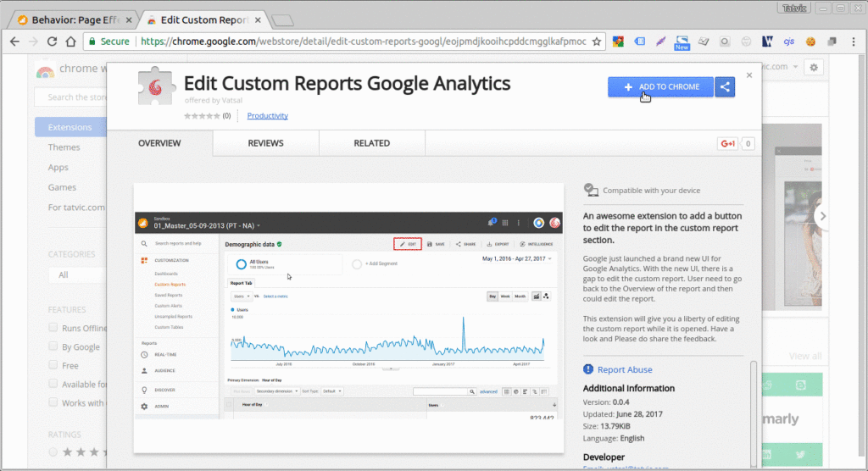Image resolution: width=868 pixels, height=471 pixels.
Task: Open the REVIEWS tab
Action: pyautogui.click(x=265, y=143)
